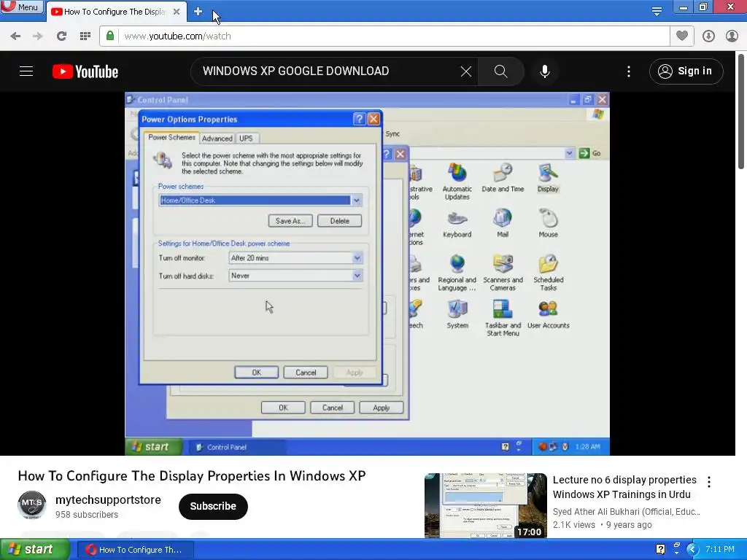Viewport: 747px width, 560px height.
Task: Click the video title heading
Action: [192, 475]
